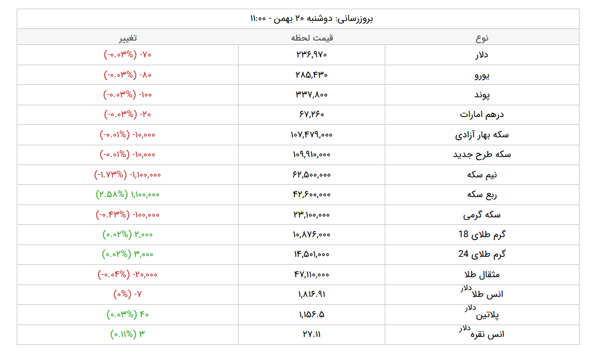Click the 'درهم امارات' row label
The height and width of the screenshot is (364, 590).
(481, 115)
